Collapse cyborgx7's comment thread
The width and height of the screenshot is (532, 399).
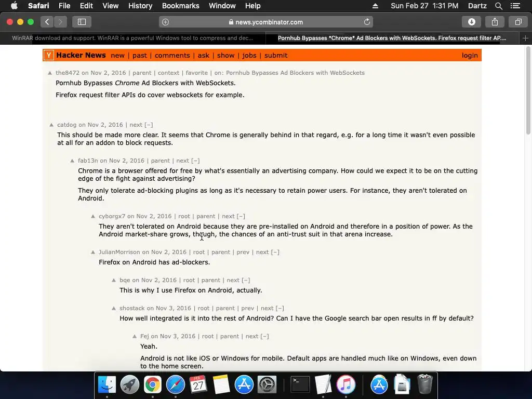[241, 217]
